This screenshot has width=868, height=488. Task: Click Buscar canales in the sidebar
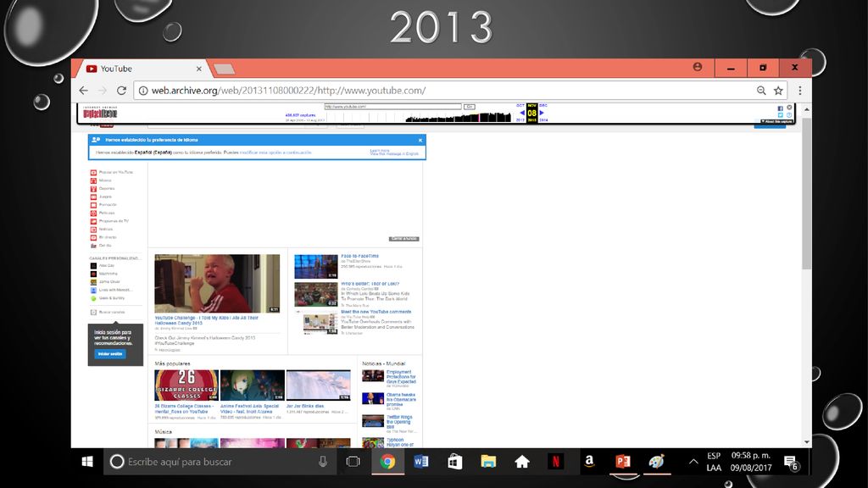108,312
